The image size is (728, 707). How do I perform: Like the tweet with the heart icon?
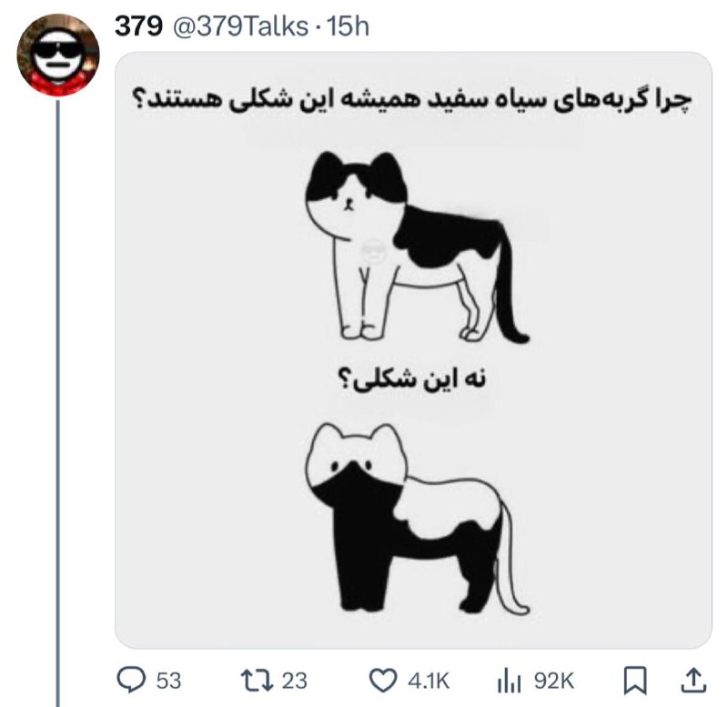tap(383, 681)
